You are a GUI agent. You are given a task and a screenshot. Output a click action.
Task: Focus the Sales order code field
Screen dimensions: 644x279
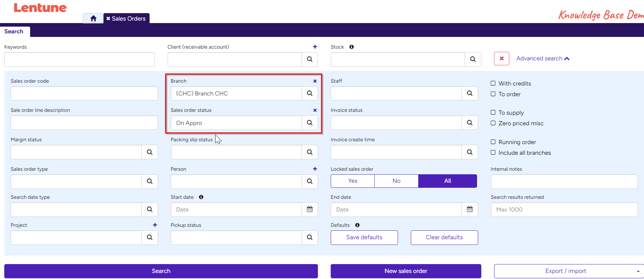click(x=84, y=93)
